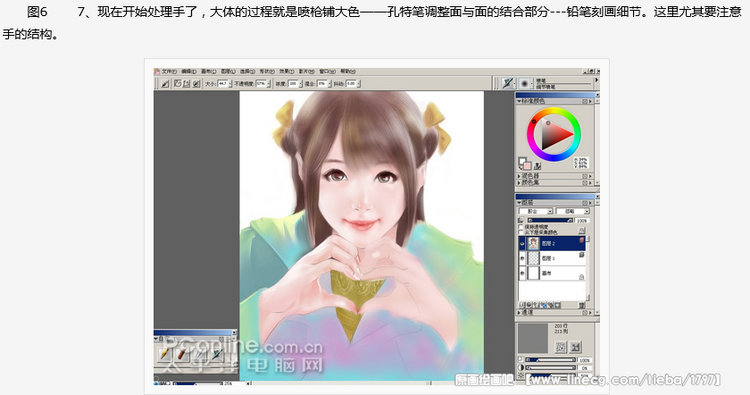
Task: Toggle visibility of 图层 1 layer
Action: tap(522, 258)
